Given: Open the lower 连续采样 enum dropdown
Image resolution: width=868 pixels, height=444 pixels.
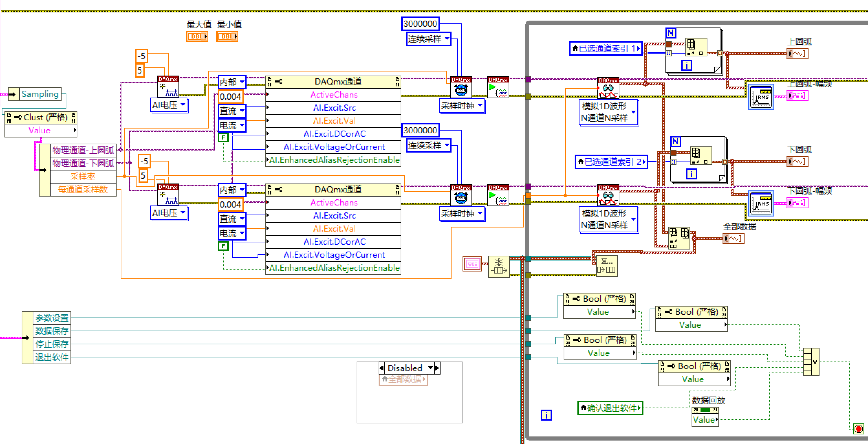Looking at the screenshot, I should click(x=428, y=145).
